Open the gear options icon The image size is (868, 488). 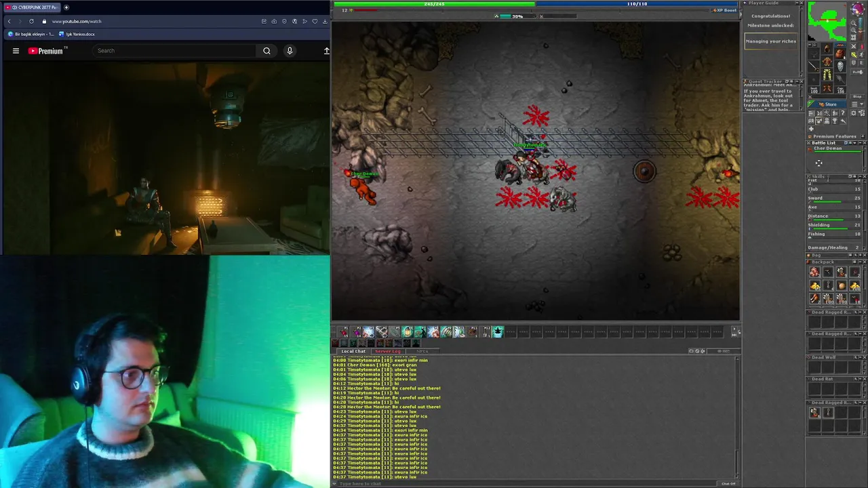click(x=854, y=113)
